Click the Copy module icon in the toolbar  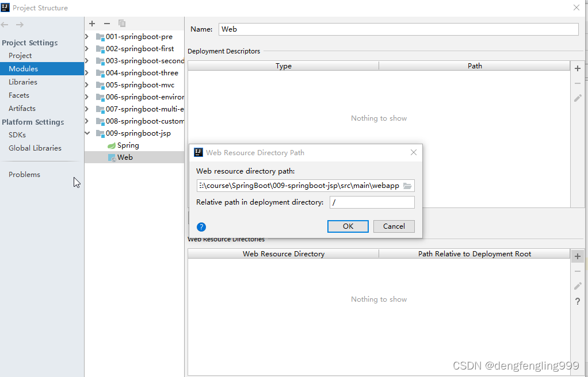click(x=121, y=24)
